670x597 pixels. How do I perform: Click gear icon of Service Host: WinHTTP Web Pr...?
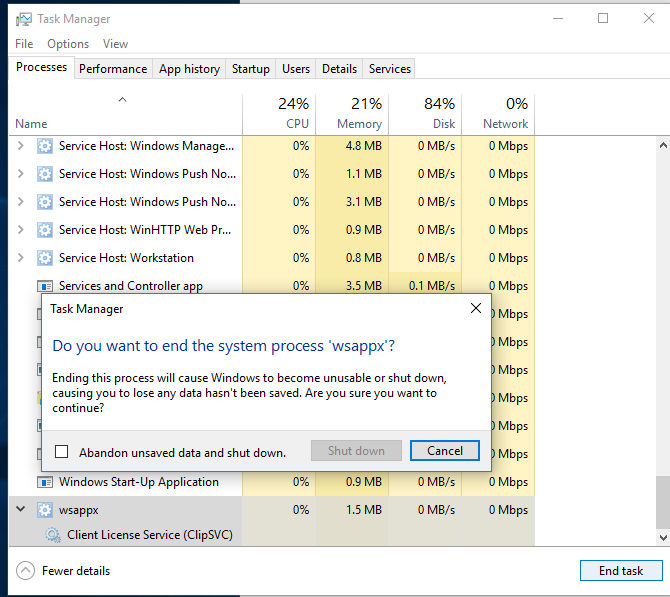point(45,230)
